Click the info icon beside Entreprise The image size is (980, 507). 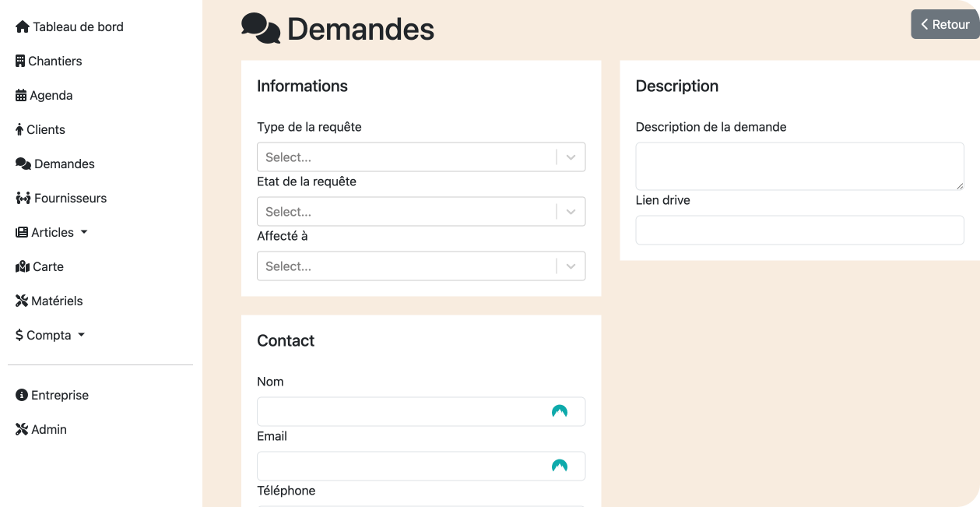pyautogui.click(x=22, y=396)
